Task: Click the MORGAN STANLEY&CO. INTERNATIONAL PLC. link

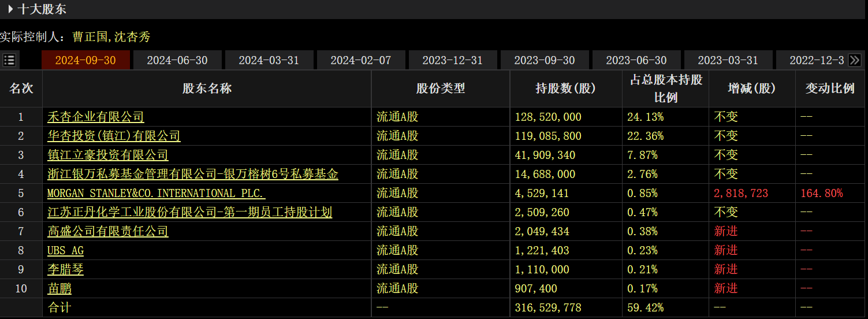Action: [x=156, y=194]
